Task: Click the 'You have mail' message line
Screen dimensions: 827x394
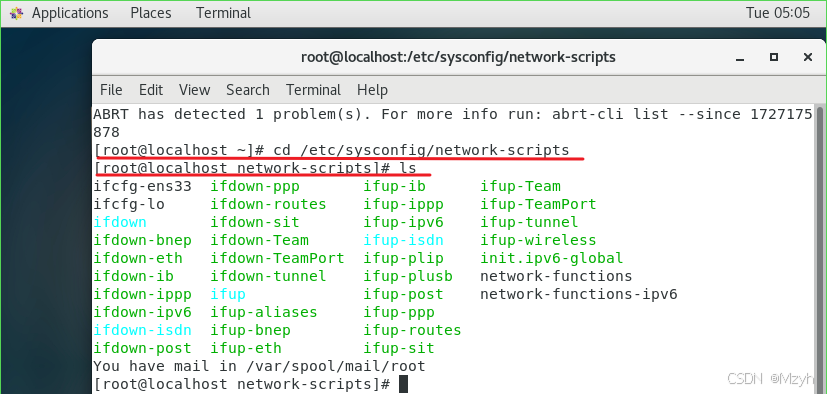Action: 259,366
